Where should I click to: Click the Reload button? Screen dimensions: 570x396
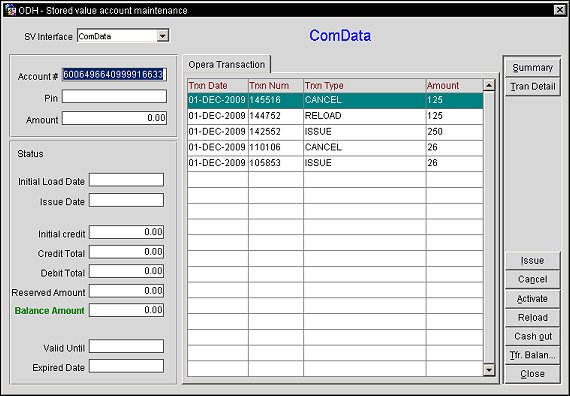pos(533,317)
